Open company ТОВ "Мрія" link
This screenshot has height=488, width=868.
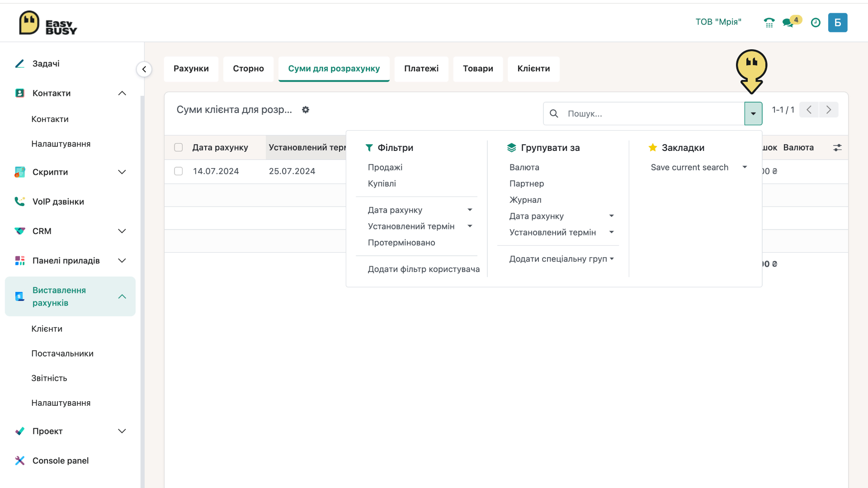718,22
